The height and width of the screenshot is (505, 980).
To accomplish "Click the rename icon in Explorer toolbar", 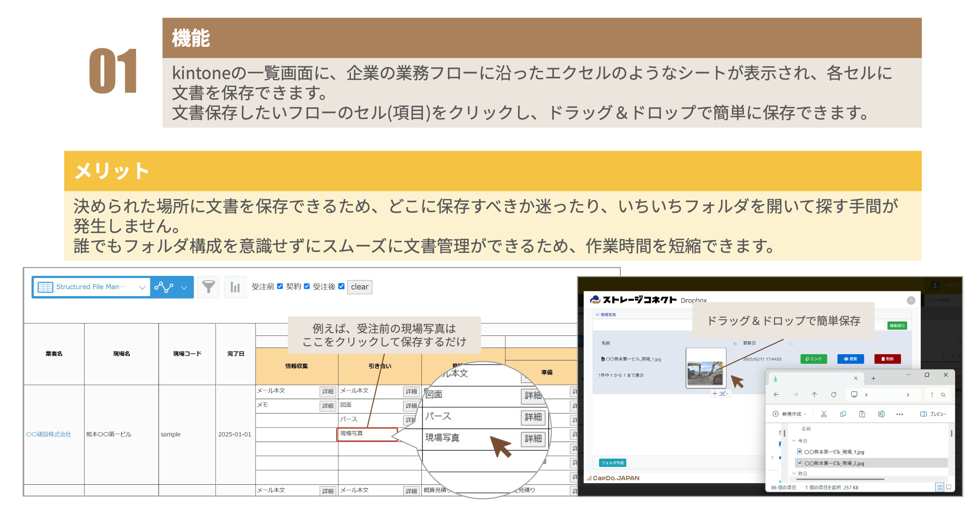I will (881, 414).
